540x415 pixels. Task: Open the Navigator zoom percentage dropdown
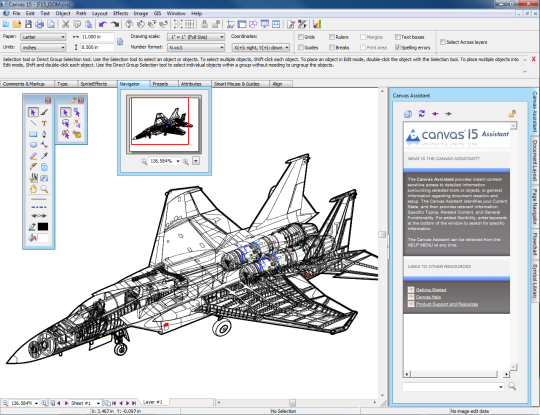[x=178, y=161]
